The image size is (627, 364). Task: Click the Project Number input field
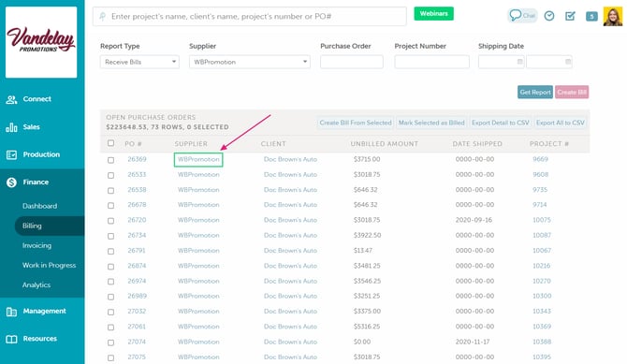click(431, 62)
